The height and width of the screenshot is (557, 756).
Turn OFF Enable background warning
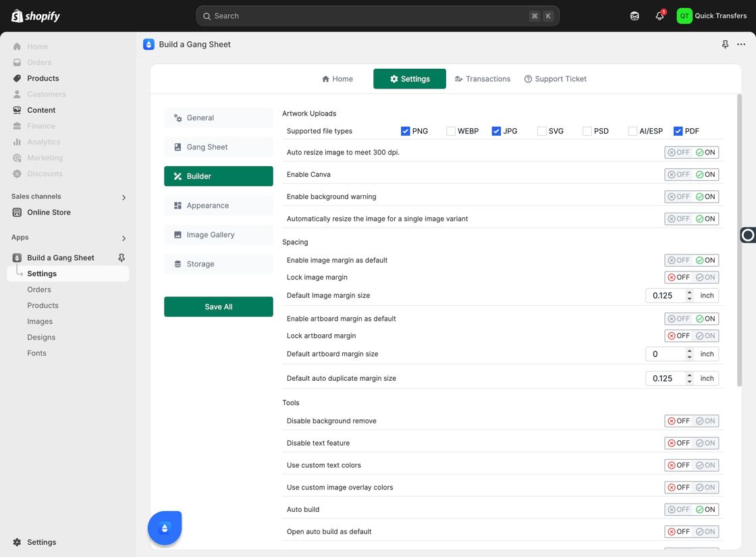pyautogui.click(x=678, y=196)
